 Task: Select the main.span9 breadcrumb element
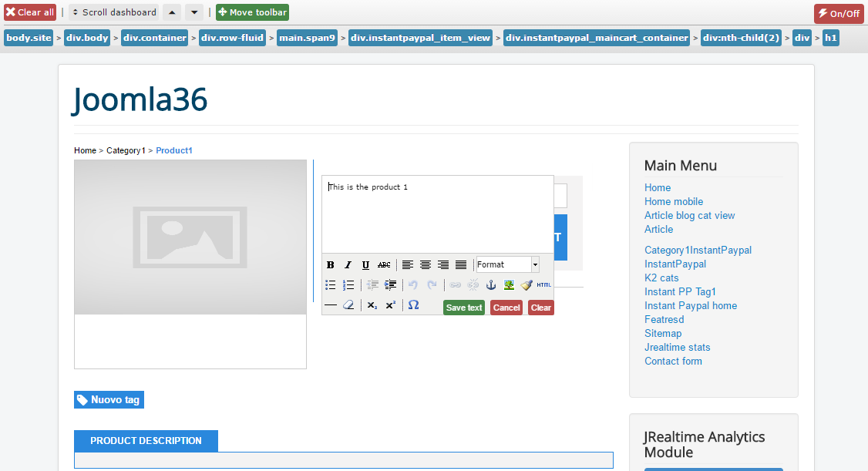[308, 38]
